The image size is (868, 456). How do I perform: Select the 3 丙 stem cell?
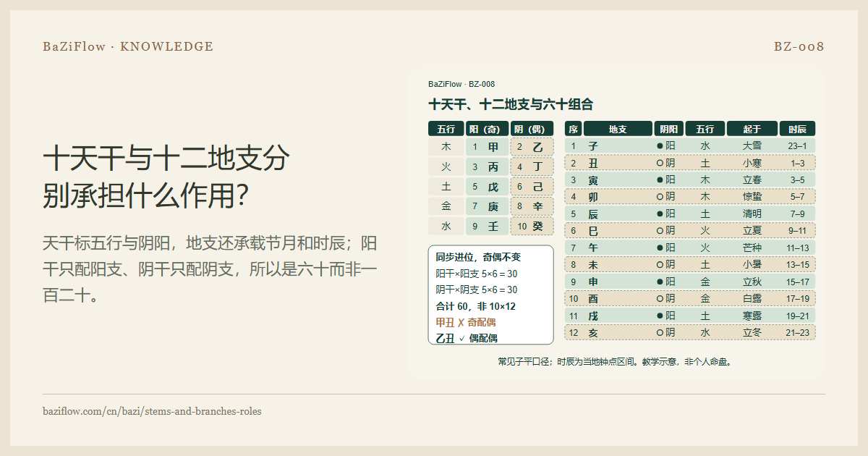coord(487,166)
